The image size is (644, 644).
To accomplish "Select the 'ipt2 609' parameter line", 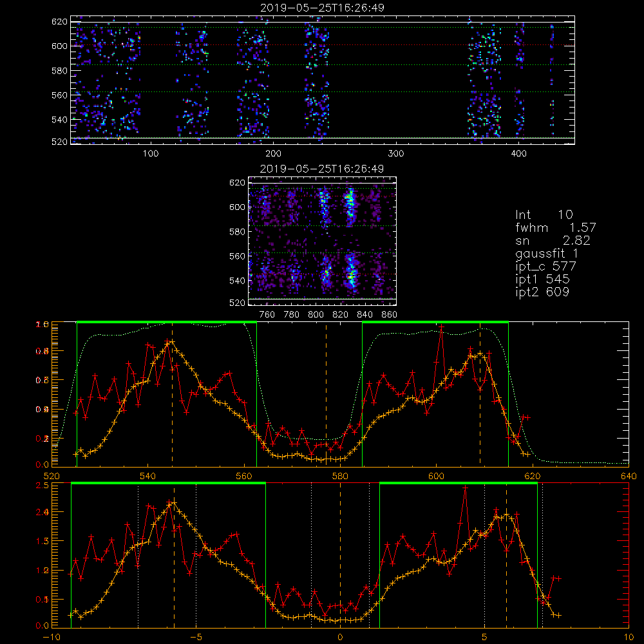I will [542, 292].
